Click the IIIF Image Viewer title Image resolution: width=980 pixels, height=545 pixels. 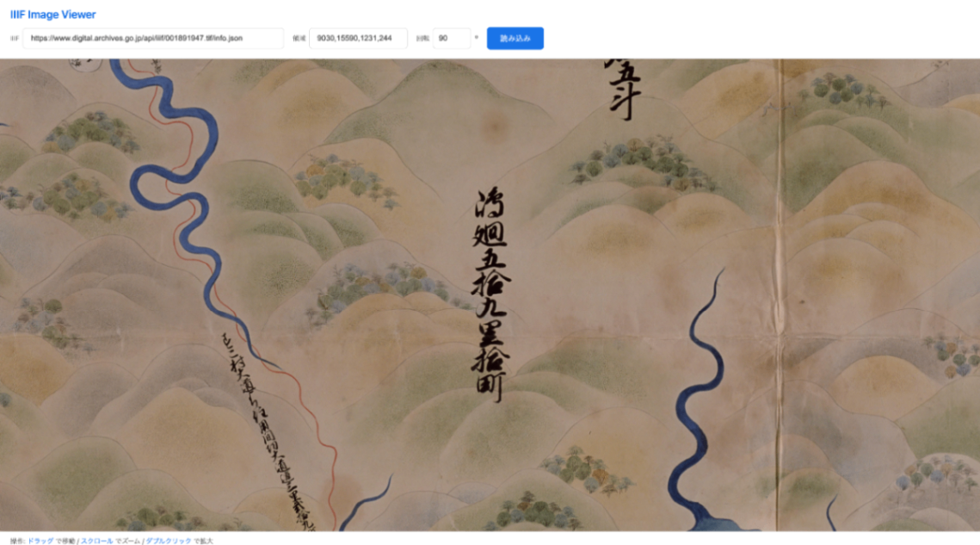[x=53, y=15]
